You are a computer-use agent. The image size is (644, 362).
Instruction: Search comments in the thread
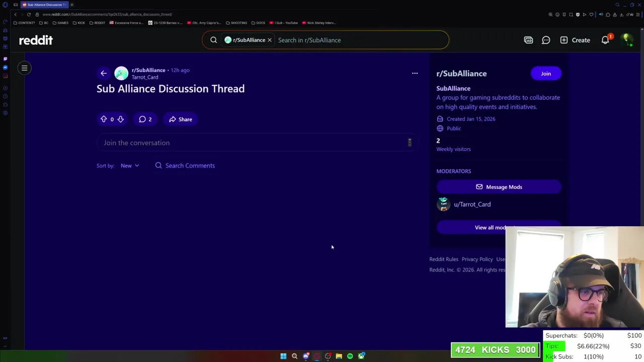click(x=185, y=165)
